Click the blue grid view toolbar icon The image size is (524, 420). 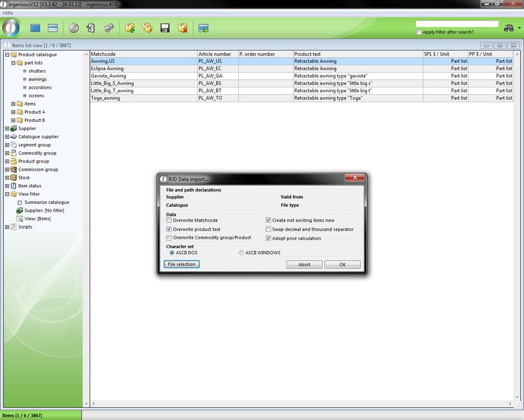[x=35, y=28]
